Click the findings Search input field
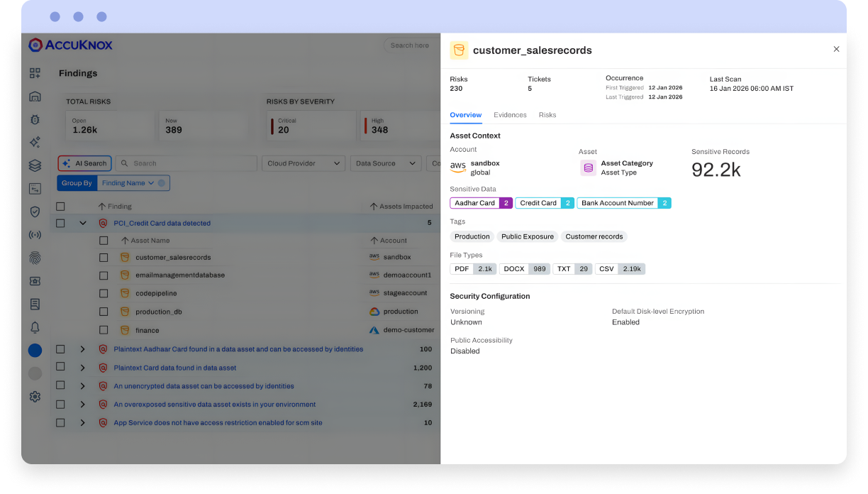The height and width of the screenshot is (494, 868). click(x=187, y=163)
